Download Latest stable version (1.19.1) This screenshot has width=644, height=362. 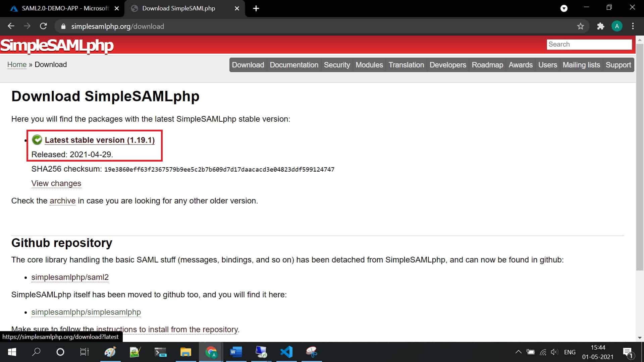coord(100,140)
